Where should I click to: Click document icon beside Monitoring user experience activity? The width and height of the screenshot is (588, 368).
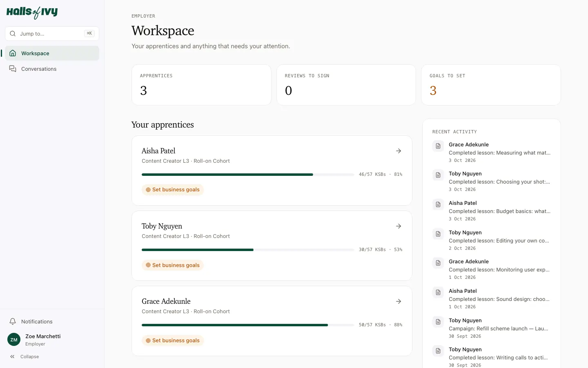pyautogui.click(x=438, y=263)
